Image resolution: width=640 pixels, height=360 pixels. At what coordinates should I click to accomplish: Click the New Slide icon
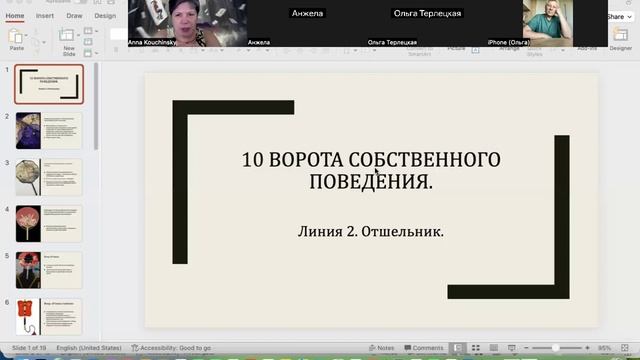(66, 36)
